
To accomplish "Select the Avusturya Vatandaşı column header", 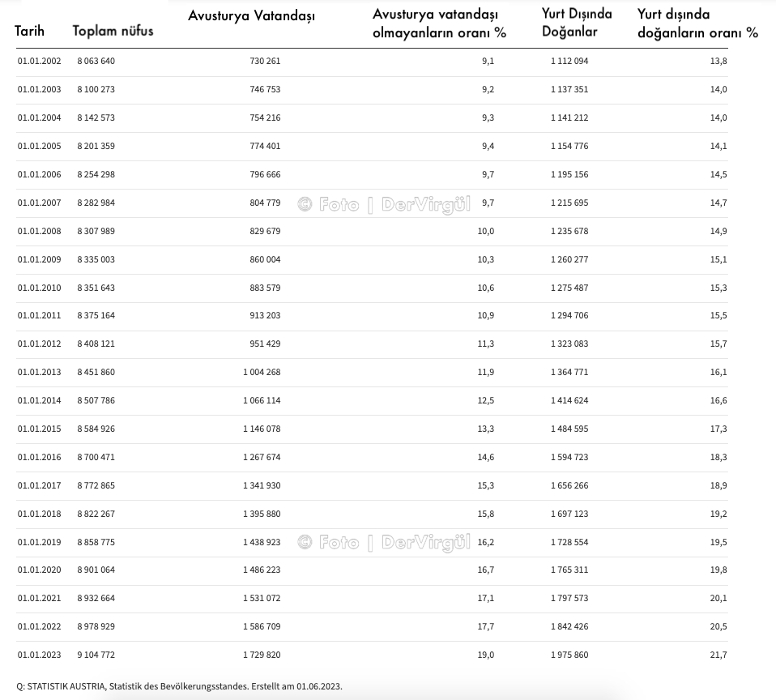I will pyautogui.click(x=251, y=16).
